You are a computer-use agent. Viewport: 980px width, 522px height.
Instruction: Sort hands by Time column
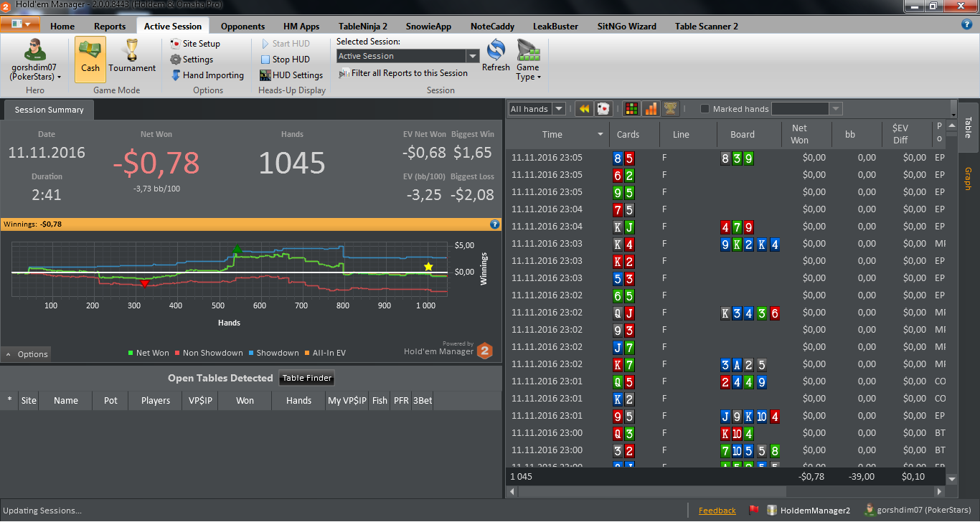click(x=557, y=135)
